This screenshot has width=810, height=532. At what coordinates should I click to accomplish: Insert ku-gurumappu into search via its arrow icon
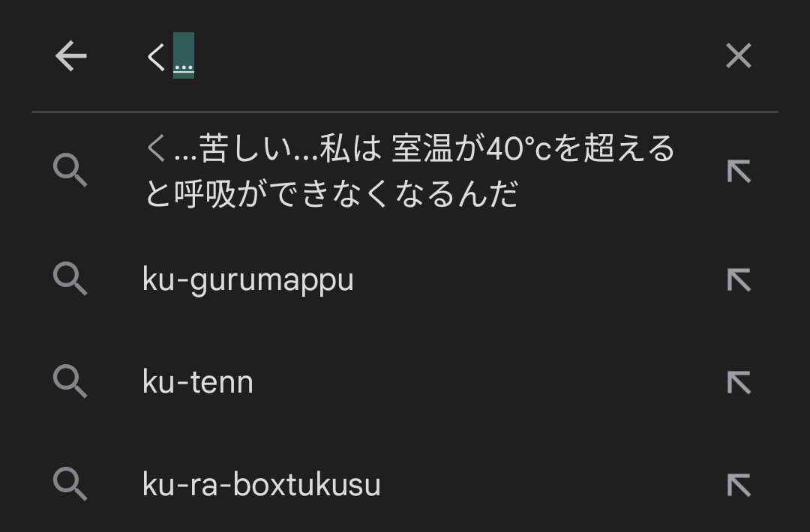[x=739, y=280]
